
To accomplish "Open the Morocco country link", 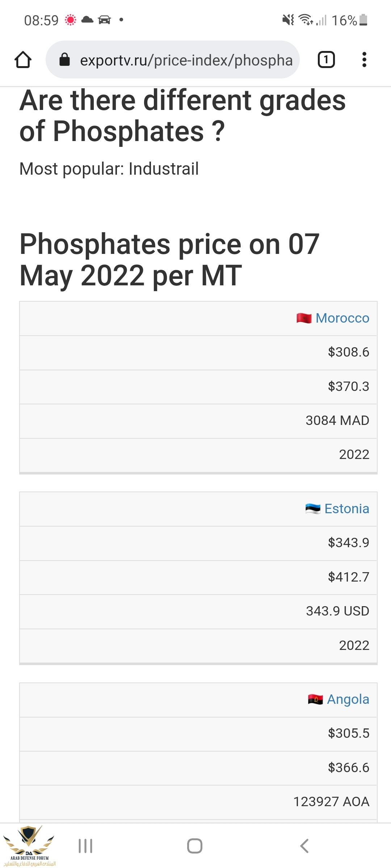I will pos(342,318).
